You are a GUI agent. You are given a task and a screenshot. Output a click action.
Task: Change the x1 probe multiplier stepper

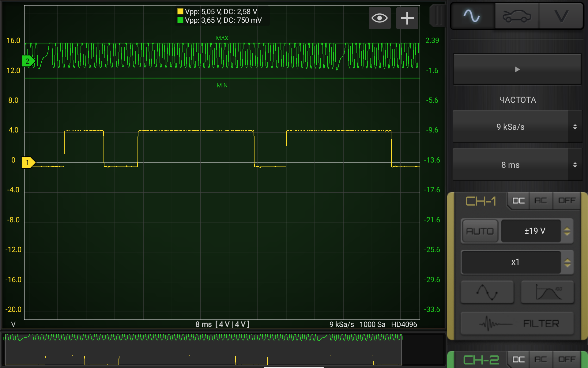point(567,263)
